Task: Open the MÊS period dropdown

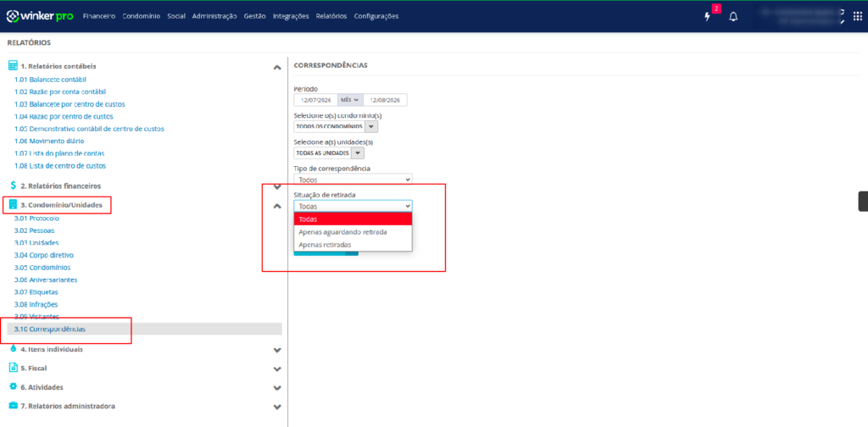Action: (x=350, y=100)
